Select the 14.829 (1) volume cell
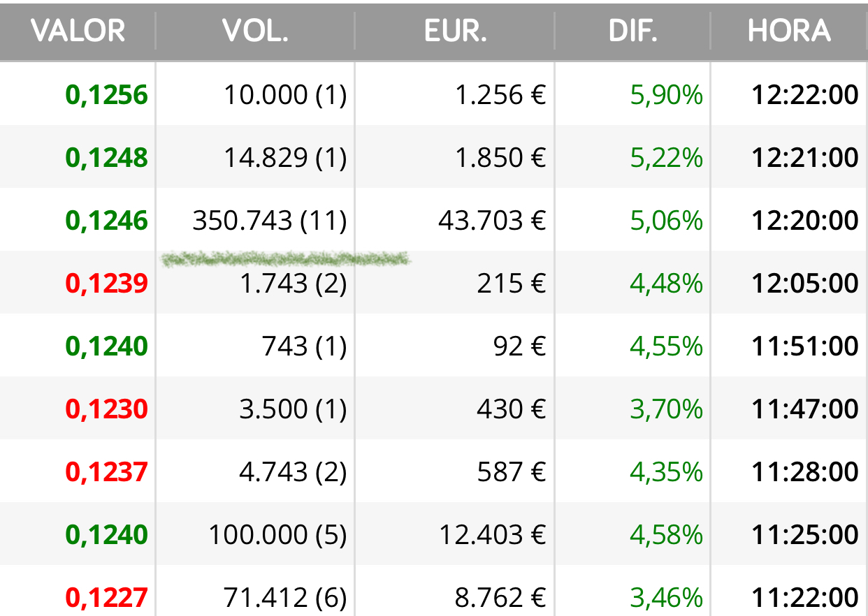This screenshot has width=868, height=616. point(285,158)
